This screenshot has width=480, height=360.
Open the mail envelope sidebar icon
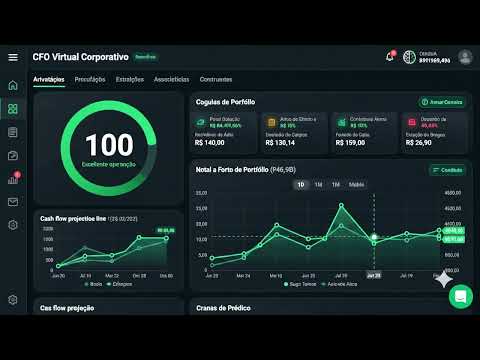click(x=13, y=202)
